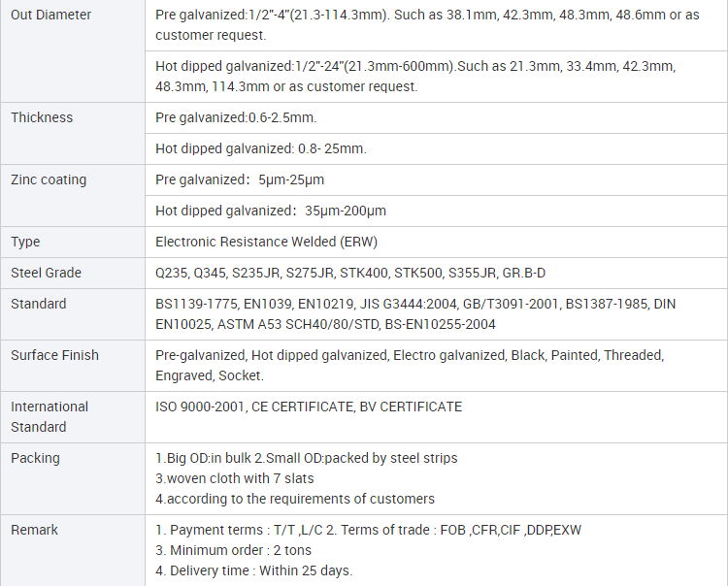Click the pre galvanized 5μm-25μm coating text
The height and width of the screenshot is (586, 728).
[240, 179]
